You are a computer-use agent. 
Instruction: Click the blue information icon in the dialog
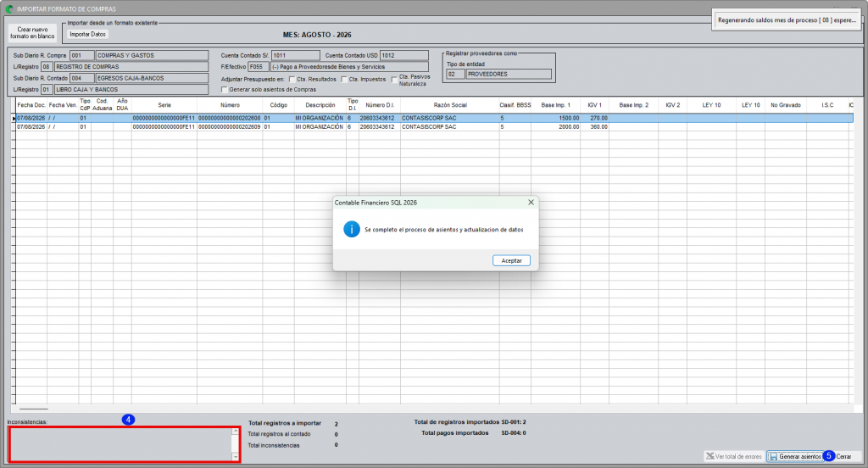[x=352, y=229]
